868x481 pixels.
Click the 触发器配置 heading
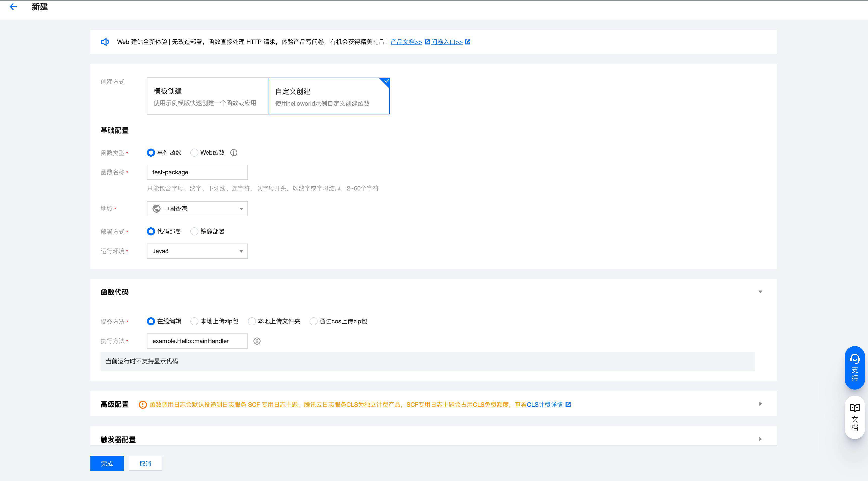click(x=118, y=440)
